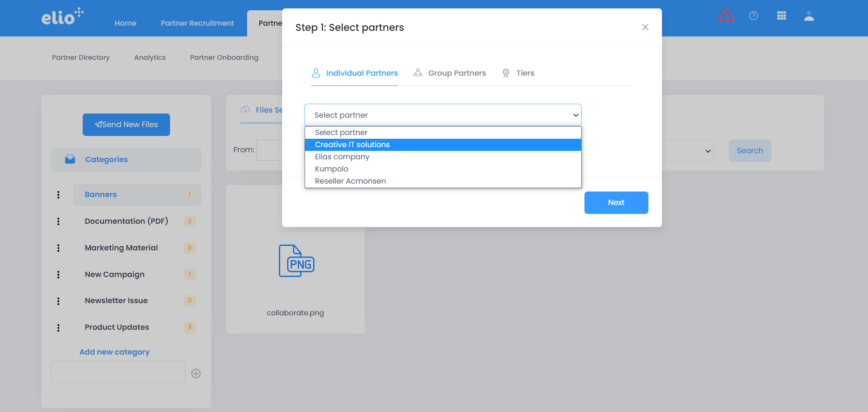Viewport: 868px width, 412px height.
Task: Click the From date input field
Action: [270, 150]
